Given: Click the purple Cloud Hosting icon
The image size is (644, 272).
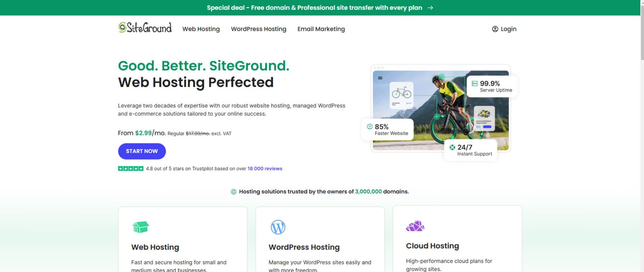Looking at the screenshot, I should 415,226.
